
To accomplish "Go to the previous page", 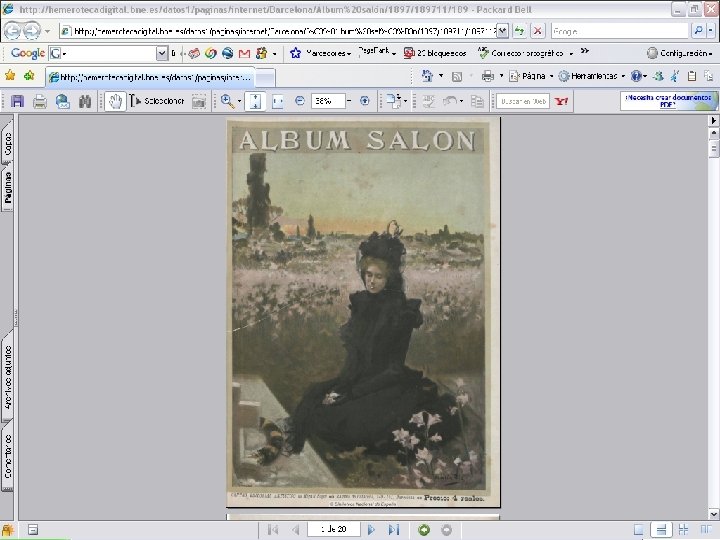I will pos(296,529).
